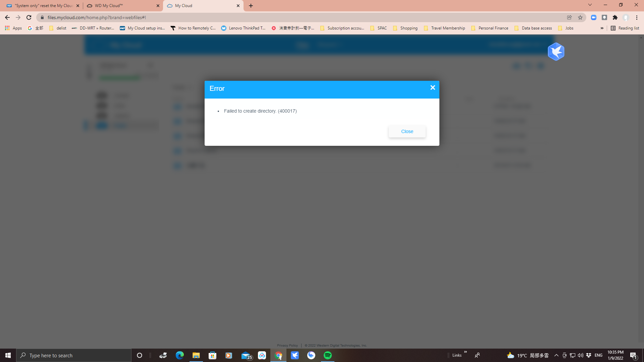Show hidden system tray icons

point(556,355)
